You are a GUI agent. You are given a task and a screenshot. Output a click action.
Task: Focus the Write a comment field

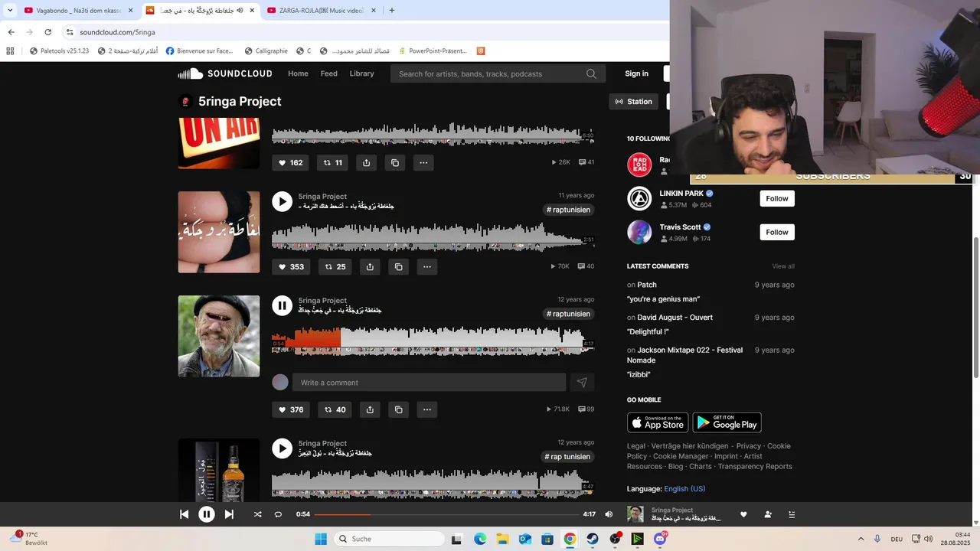pos(429,383)
